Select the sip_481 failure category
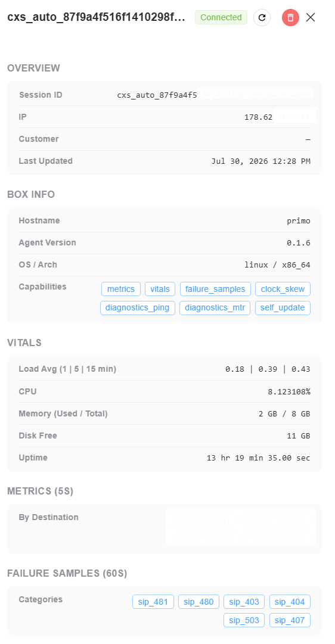This screenshot has width=335, height=644. click(153, 602)
